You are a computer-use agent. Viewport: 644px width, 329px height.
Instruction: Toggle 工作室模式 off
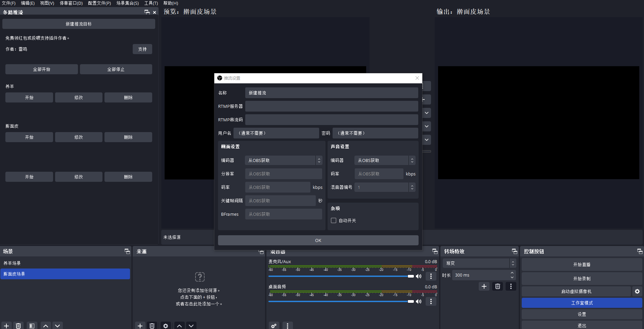(x=582, y=303)
